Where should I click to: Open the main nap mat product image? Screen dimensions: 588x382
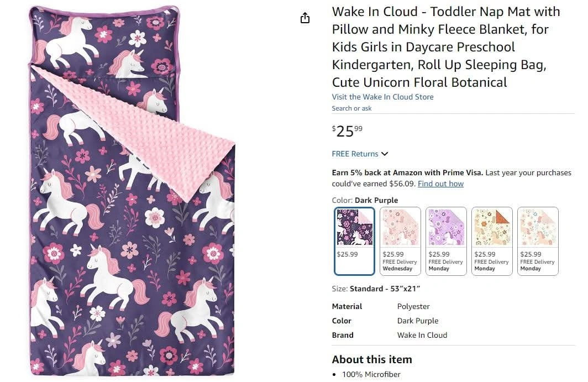coord(132,191)
